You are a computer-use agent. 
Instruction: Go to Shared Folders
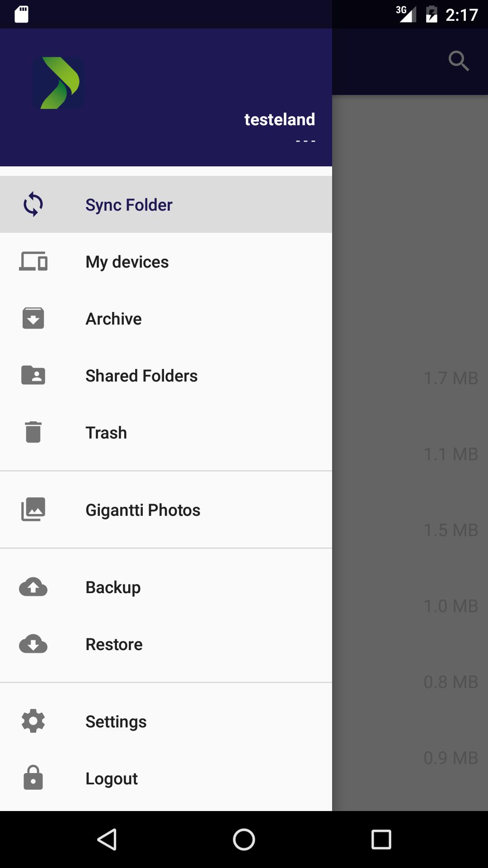tap(141, 376)
